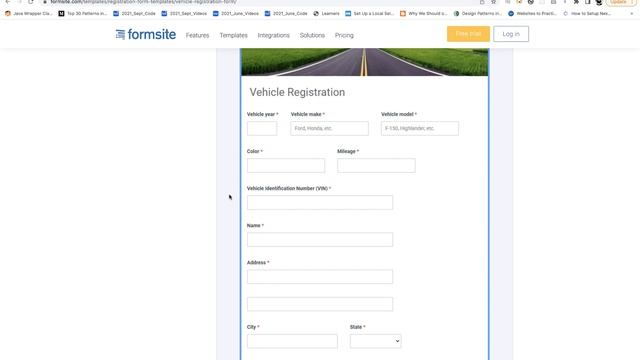This screenshot has height=360, width=640.
Task: Click the first Address line field
Action: tap(320, 277)
